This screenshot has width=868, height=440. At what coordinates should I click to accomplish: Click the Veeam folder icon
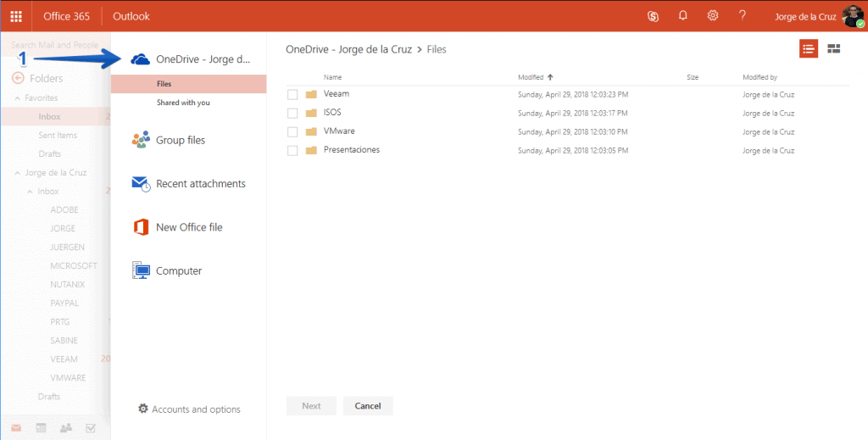click(x=311, y=94)
